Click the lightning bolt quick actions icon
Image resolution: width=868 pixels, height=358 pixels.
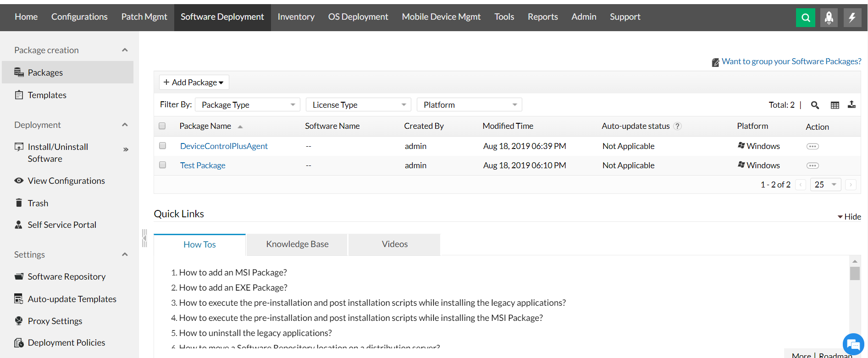[x=852, y=18]
